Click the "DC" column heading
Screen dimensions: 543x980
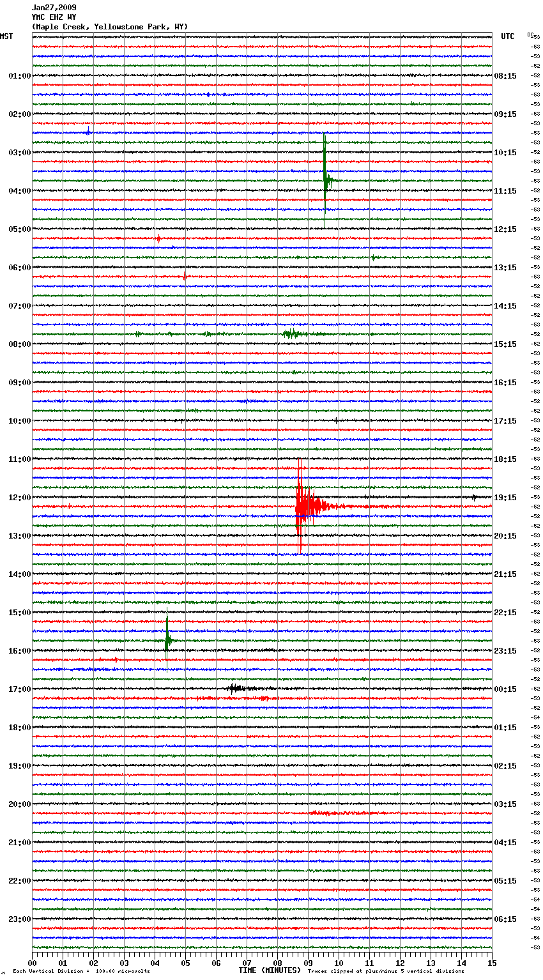(x=530, y=34)
